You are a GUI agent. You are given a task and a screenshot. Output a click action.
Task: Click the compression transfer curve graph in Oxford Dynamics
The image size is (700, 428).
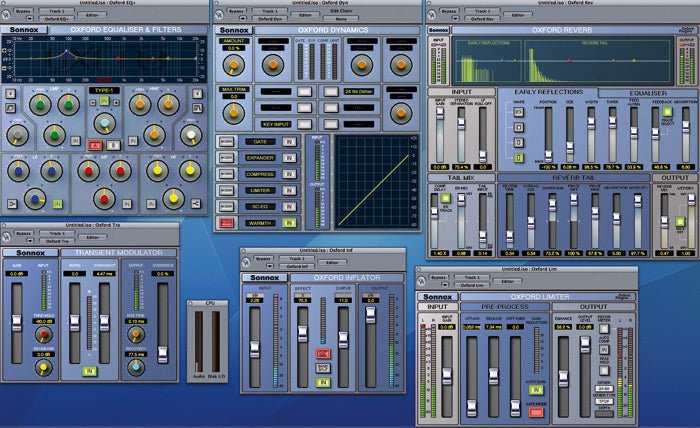375,182
